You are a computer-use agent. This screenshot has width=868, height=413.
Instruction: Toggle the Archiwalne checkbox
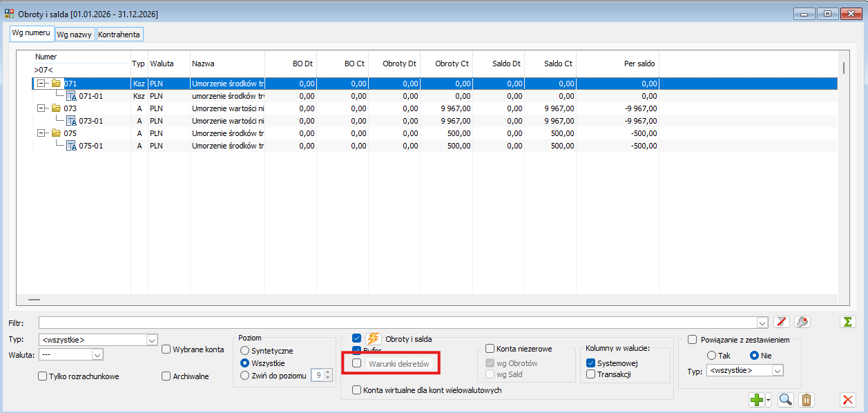[x=166, y=376]
